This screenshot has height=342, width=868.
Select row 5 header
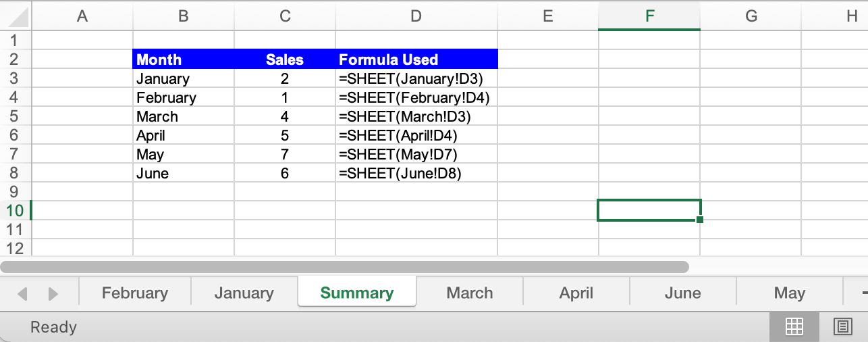(x=16, y=116)
